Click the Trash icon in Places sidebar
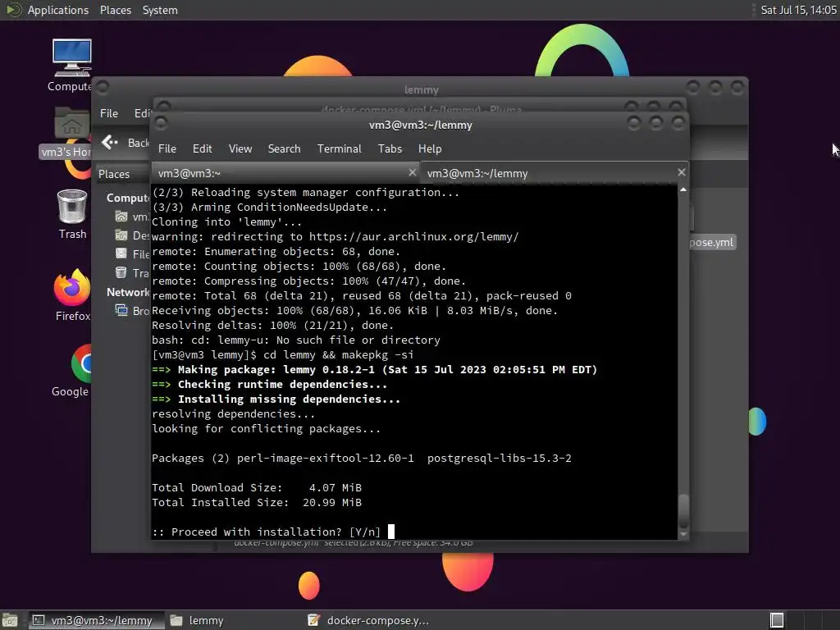 click(x=121, y=272)
